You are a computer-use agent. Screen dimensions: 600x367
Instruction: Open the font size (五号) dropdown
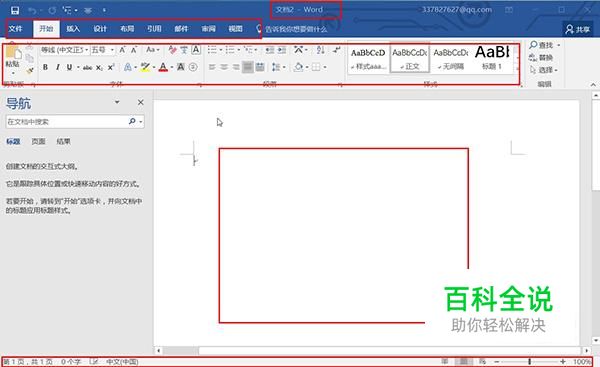point(112,50)
